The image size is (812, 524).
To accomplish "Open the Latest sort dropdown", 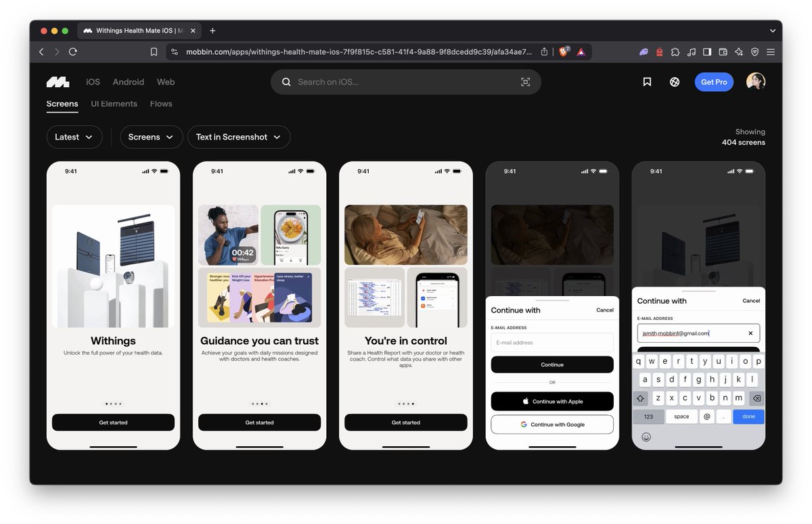I will click(74, 137).
